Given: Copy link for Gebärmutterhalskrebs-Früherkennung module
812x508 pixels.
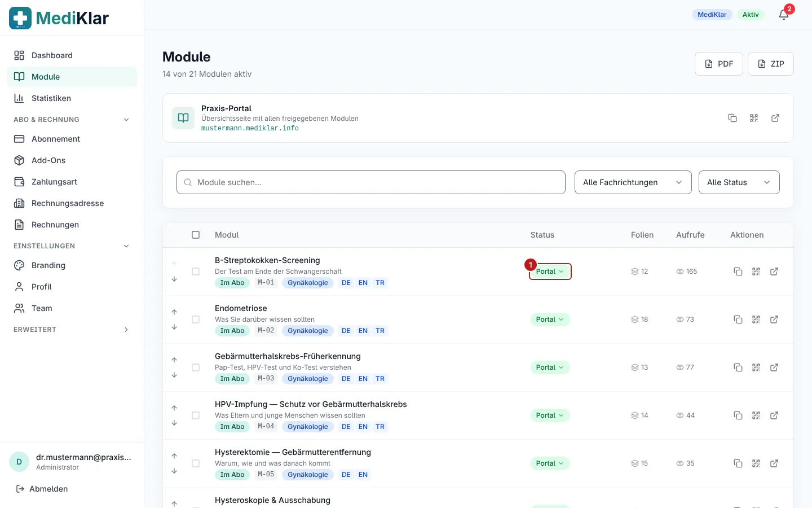Looking at the screenshot, I should 738,367.
